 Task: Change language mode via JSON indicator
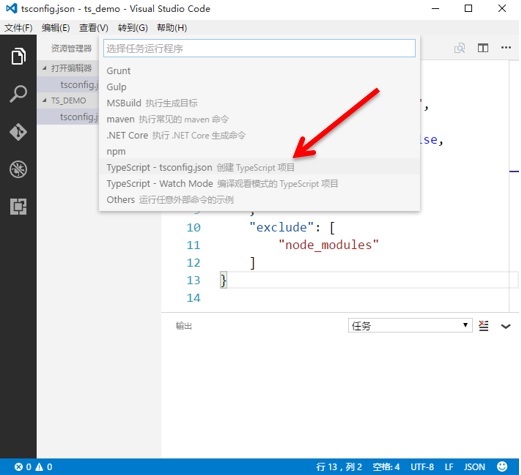click(x=474, y=467)
